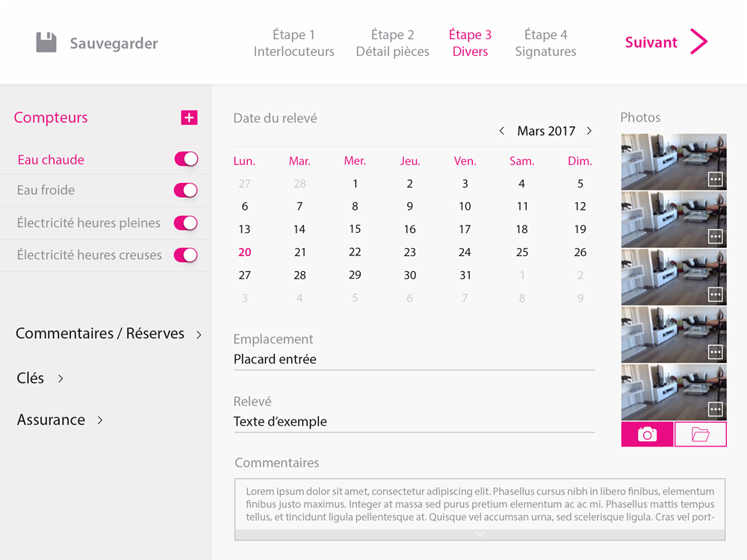Disable Électricité heures creuses switch

[186, 255]
